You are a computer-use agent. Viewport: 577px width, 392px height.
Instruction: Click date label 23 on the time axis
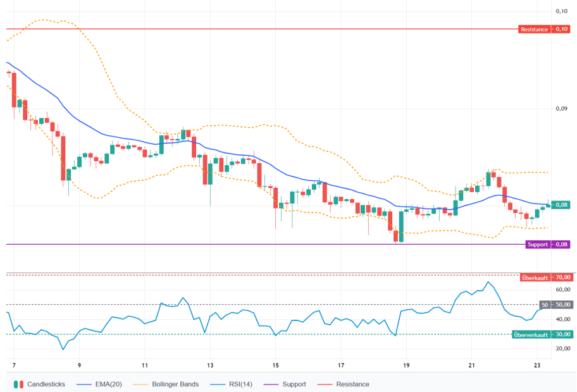click(x=537, y=365)
